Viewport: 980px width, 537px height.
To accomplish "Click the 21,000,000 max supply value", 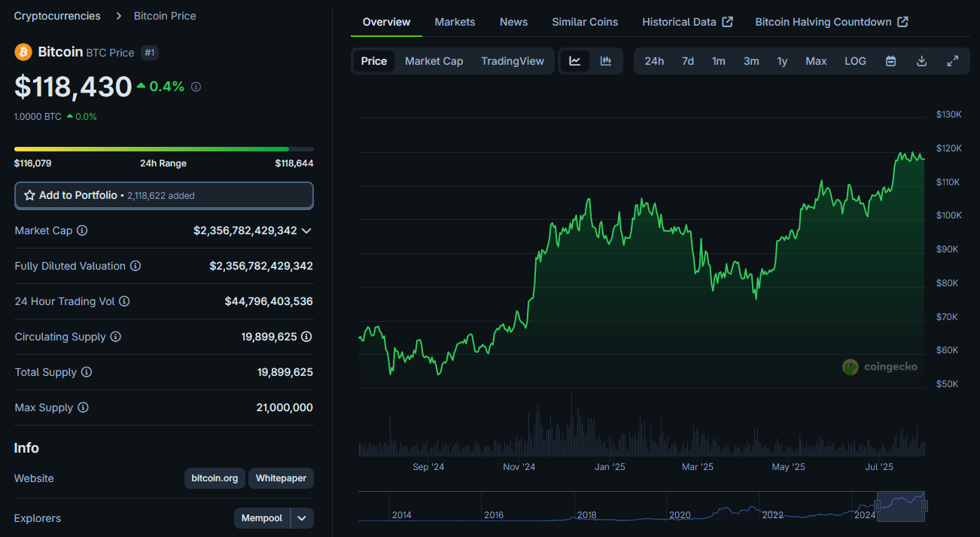I will tap(285, 407).
